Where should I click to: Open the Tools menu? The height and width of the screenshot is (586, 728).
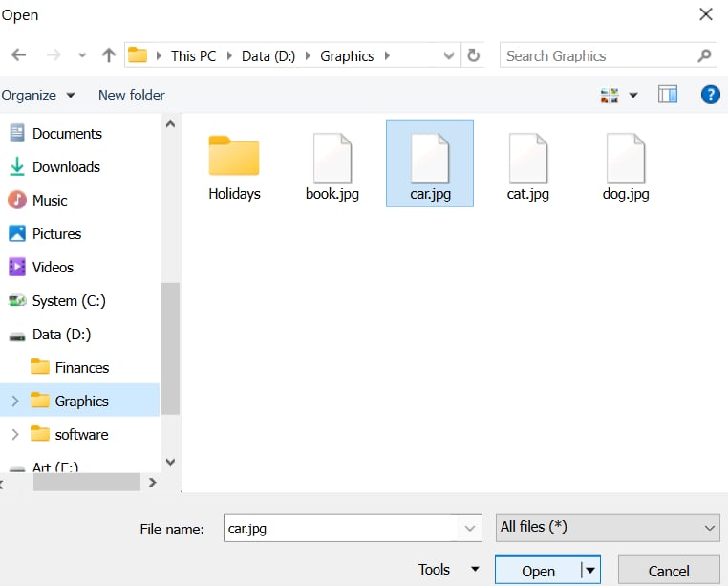point(447,570)
